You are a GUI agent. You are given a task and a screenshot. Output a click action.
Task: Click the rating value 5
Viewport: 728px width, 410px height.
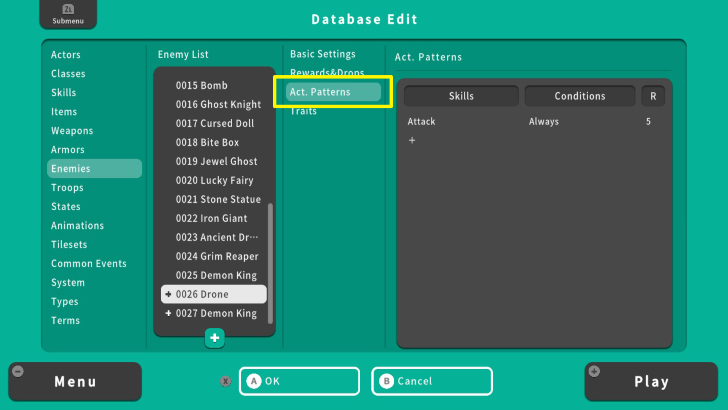tap(648, 122)
